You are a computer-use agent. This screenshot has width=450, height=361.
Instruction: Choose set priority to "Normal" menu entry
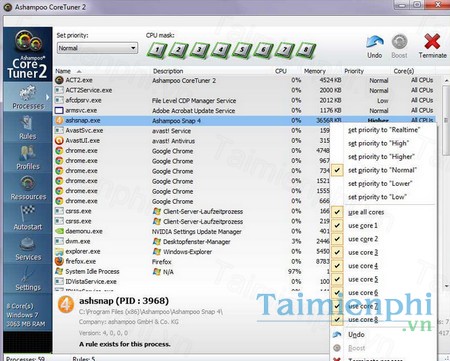(384, 170)
